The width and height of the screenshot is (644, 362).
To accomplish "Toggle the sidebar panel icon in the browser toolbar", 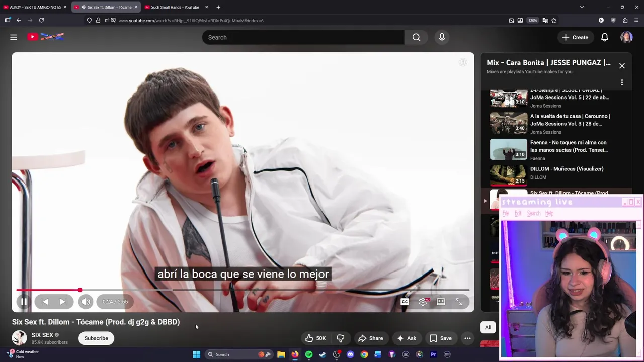I will 8,20.
